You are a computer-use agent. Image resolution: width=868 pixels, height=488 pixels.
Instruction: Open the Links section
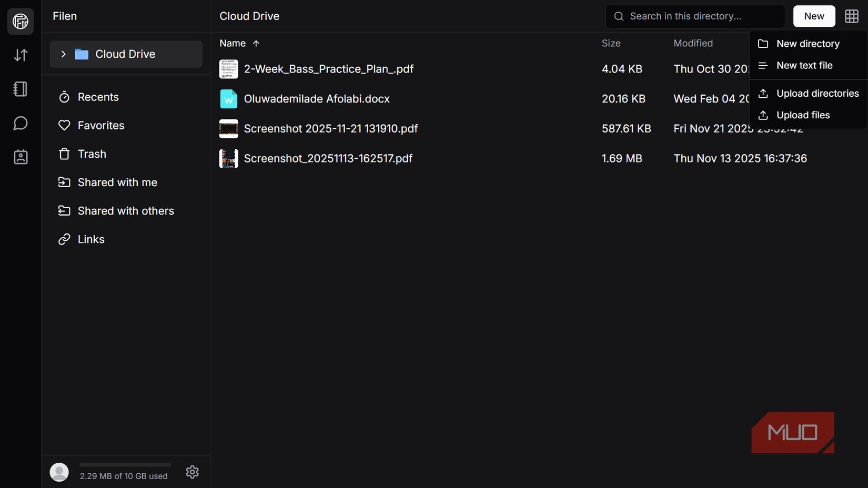click(x=90, y=239)
